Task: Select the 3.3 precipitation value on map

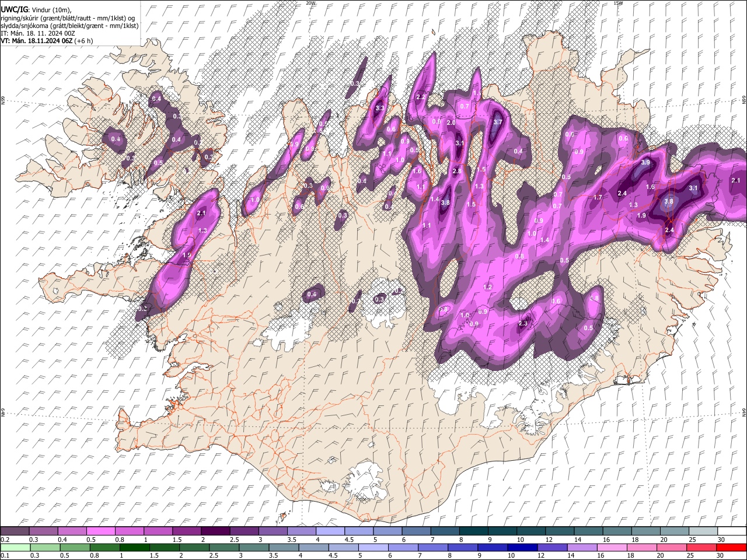Action: [380, 108]
